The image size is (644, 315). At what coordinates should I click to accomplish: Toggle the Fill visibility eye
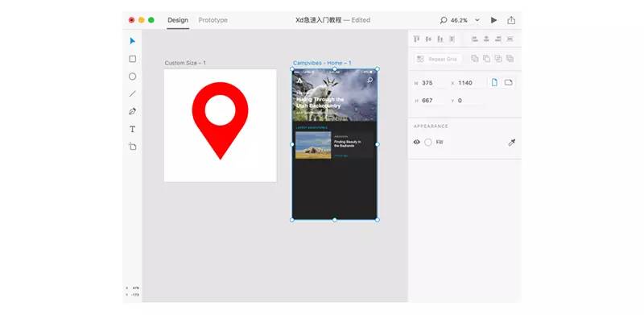click(416, 142)
